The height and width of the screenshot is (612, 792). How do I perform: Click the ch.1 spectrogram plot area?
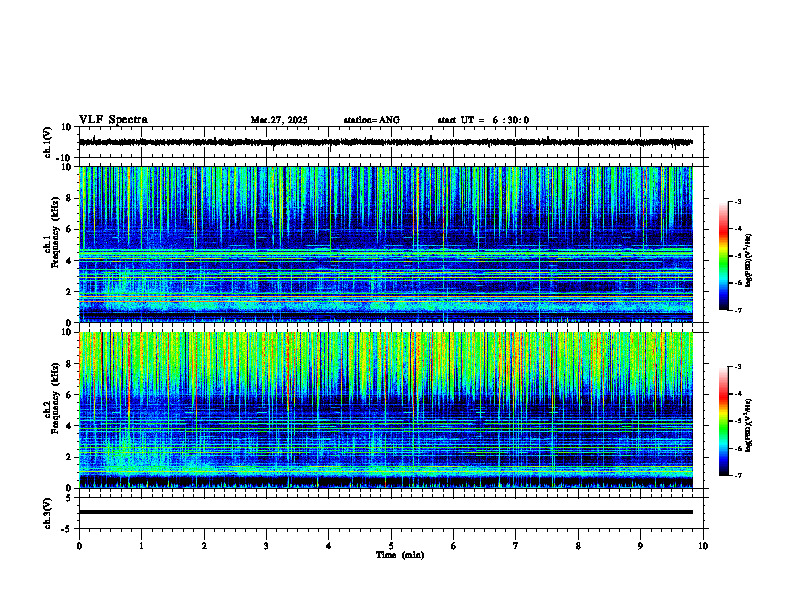click(x=386, y=244)
